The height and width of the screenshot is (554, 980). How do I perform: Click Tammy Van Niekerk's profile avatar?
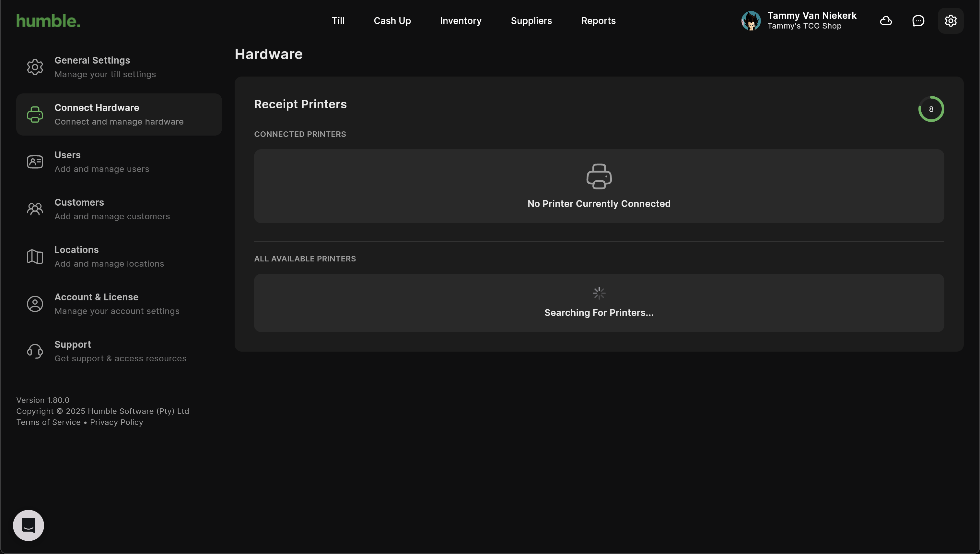click(751, 20)
